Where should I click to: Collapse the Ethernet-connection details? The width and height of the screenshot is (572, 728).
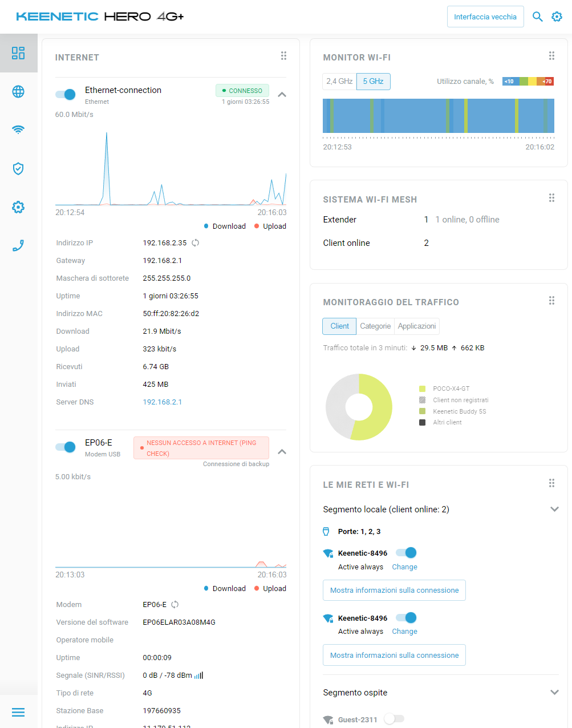coord(282,95)
